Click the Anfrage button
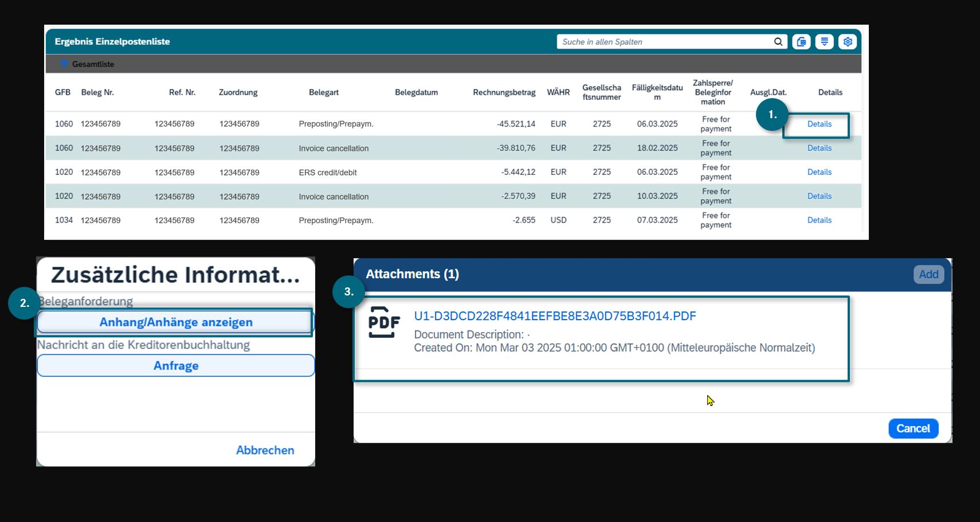This screenshot has height=522, width=980. (x=176, y=366)
